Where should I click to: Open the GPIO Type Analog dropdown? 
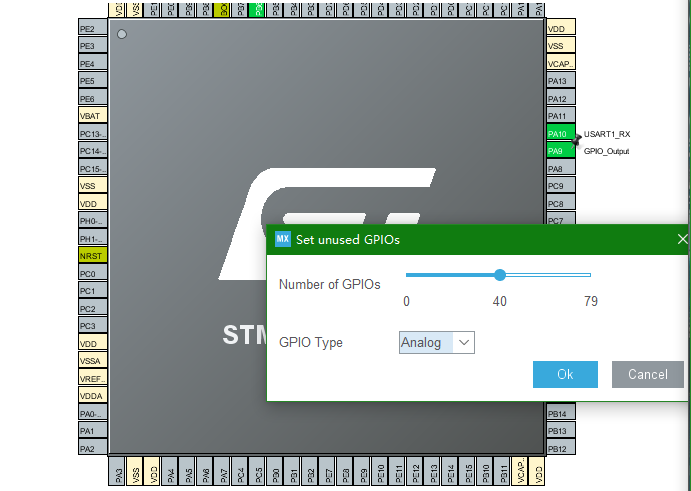coord(437,342)
